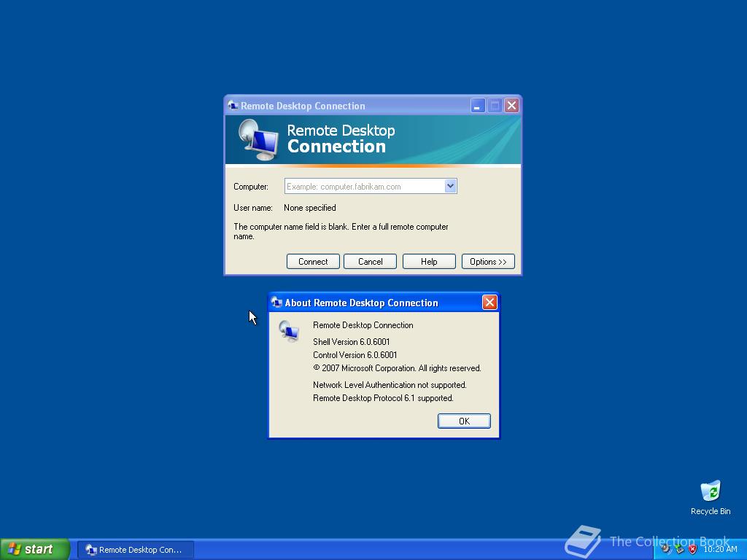
Task: Select the Remote Desktop Con... taskbar button
Action: [135, 550]
